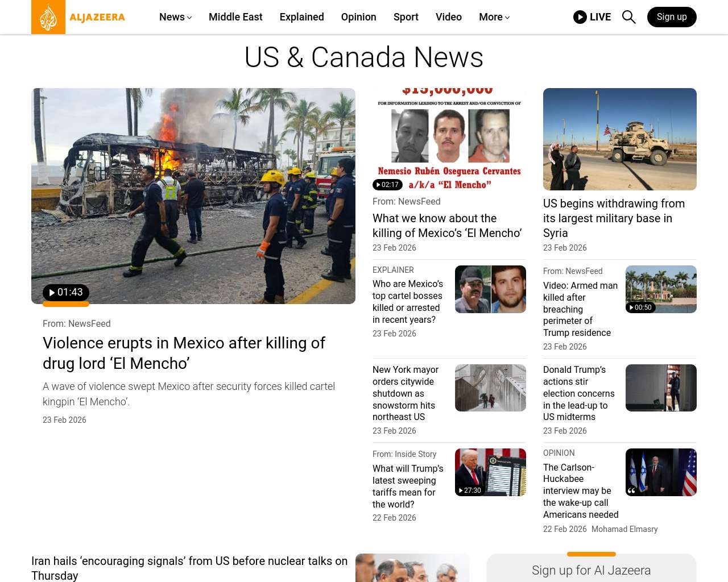Viewport: 728px width, 582px height.
Task: Go to the Explained section
Action: 301,17
